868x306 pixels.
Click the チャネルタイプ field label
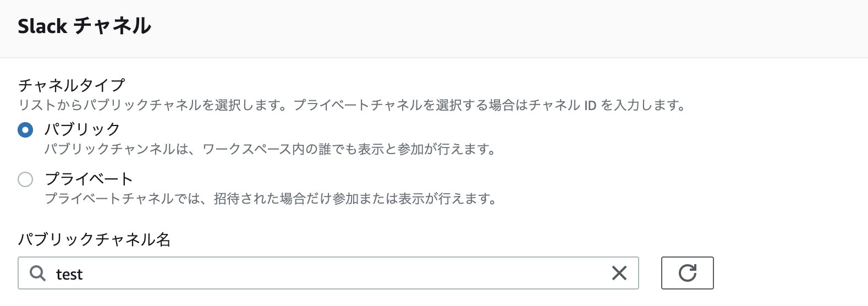point(72,85)
